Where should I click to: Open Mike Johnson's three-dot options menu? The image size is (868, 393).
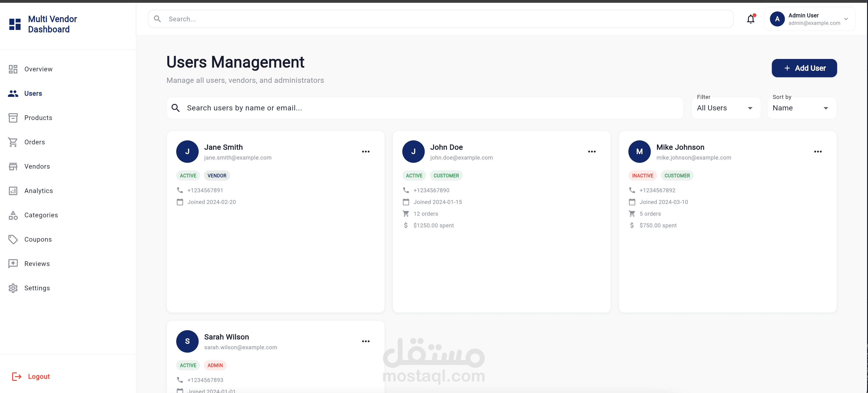(818, 152)
